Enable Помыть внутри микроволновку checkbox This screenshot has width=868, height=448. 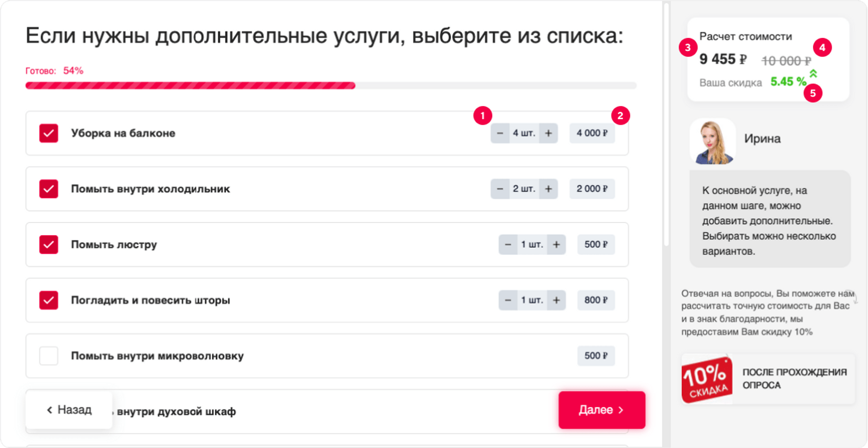click(49, 356)
